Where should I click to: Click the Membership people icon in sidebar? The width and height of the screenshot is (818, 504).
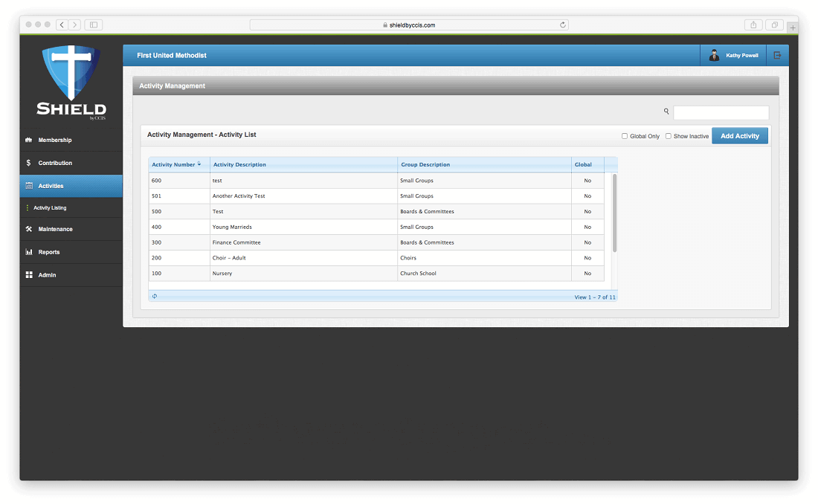click(x=28, y=140)
